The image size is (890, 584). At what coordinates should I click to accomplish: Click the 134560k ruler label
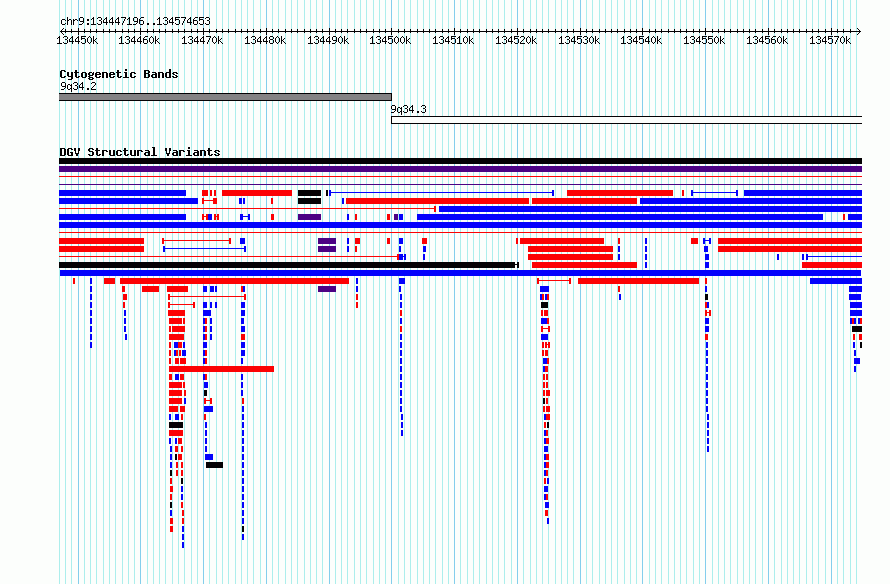coord(767,41)
